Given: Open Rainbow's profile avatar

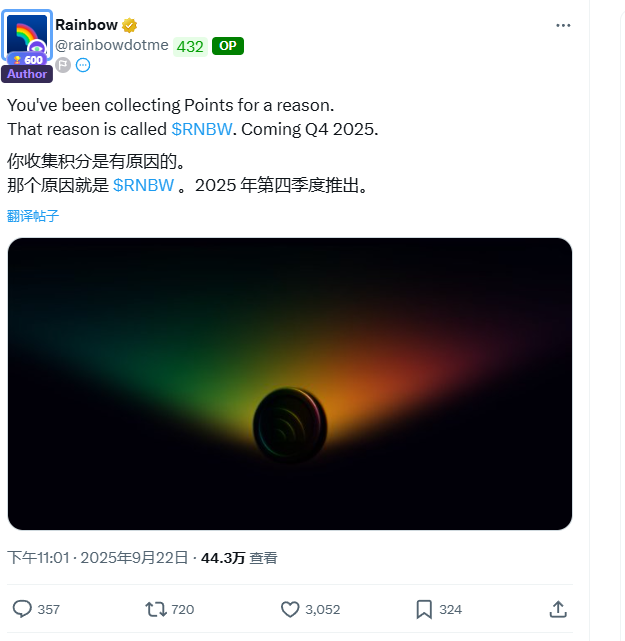Looking at the screenshot, I should 27,37.
